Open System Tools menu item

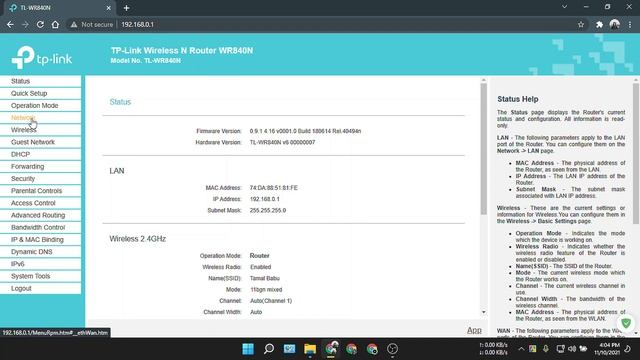(41, 276)
